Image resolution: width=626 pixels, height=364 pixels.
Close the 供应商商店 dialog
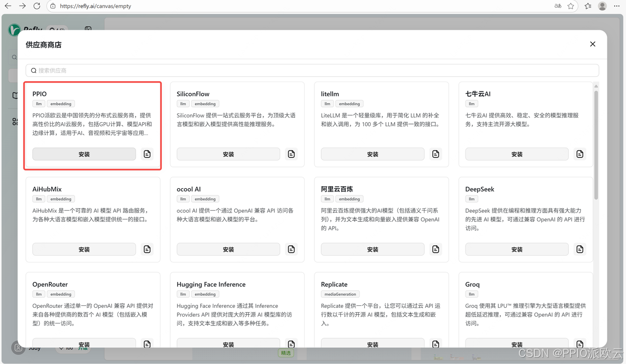pos(593,44)
